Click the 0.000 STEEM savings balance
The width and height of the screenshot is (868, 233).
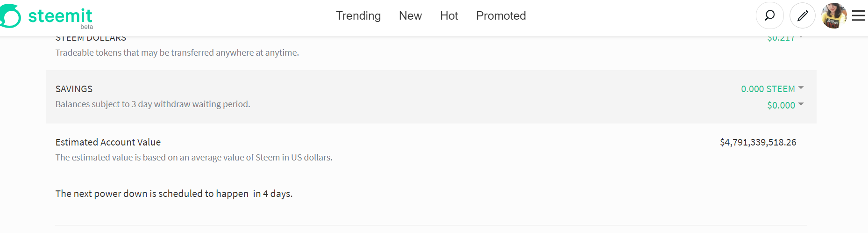(768, 89)
